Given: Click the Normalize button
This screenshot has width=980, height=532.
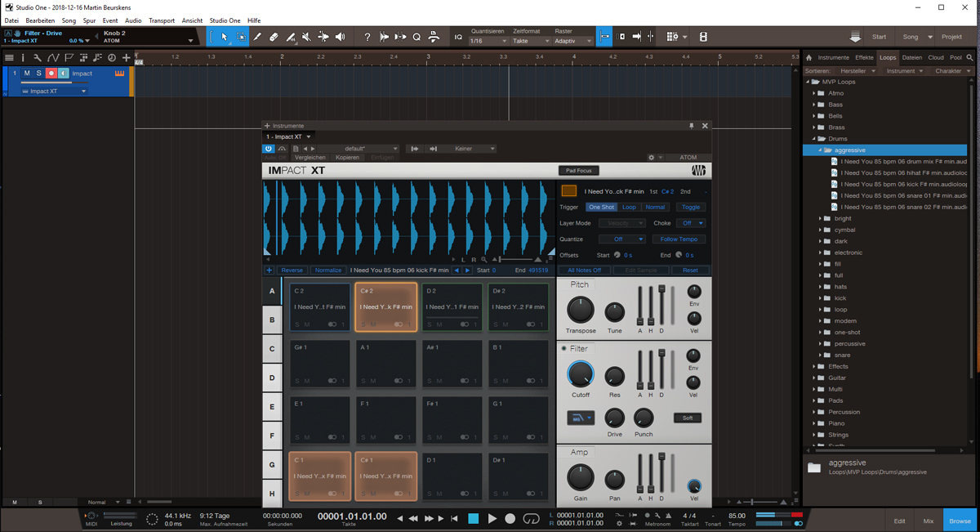Looking at the screenshot, I should pos(327,270).
